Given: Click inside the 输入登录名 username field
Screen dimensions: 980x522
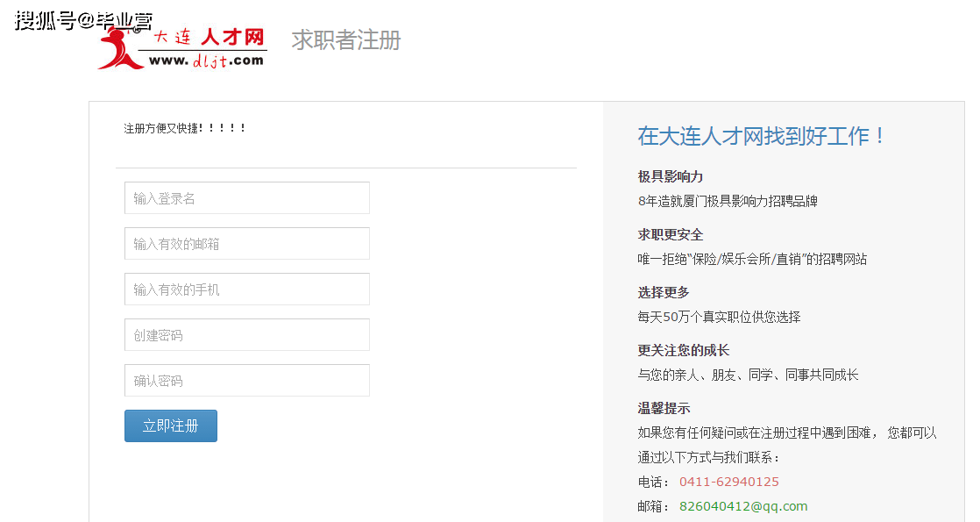Looking at the screenshot, I should [246, 197].
